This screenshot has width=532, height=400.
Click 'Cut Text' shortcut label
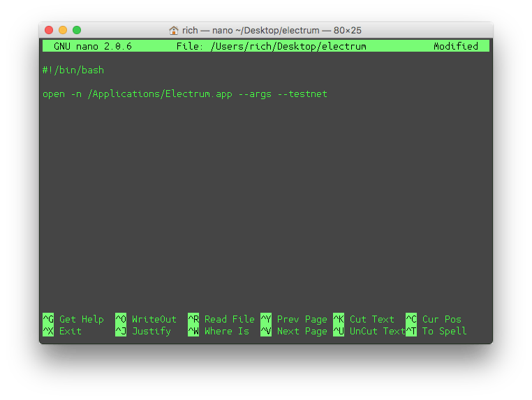[x=372, y=319]
